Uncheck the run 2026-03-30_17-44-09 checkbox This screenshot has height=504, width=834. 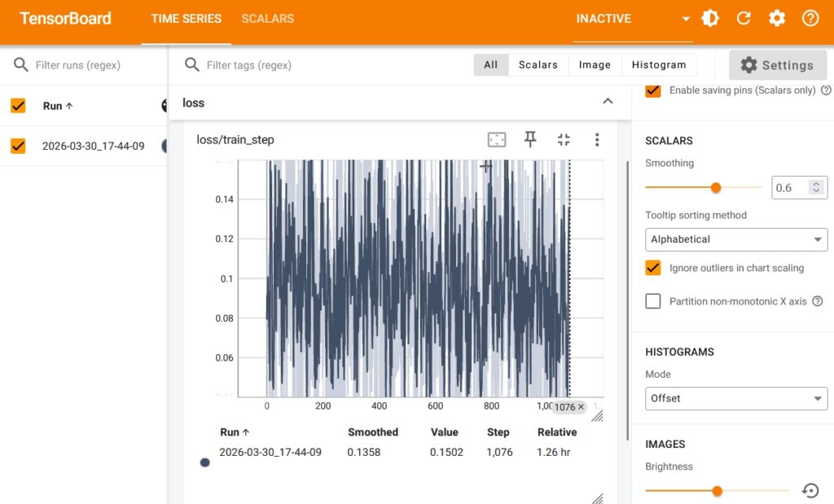click(18, 146)
